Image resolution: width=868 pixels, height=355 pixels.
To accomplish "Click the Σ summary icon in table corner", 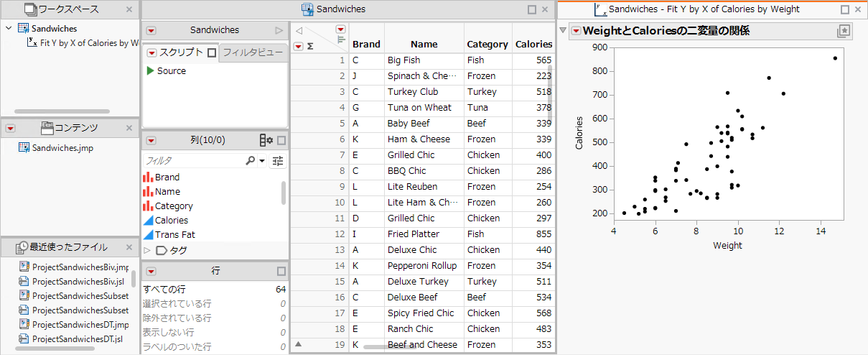I will tap(310, 46).
